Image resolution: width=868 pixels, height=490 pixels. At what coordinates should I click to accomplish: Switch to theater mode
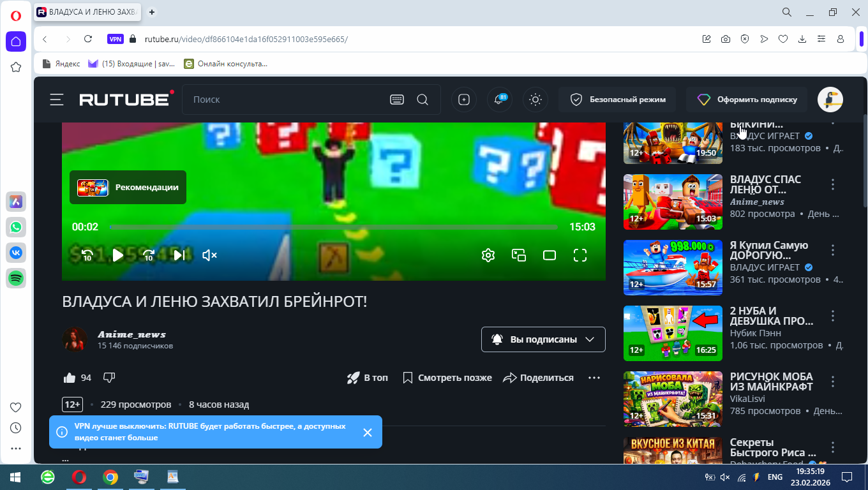click(550, 255)
